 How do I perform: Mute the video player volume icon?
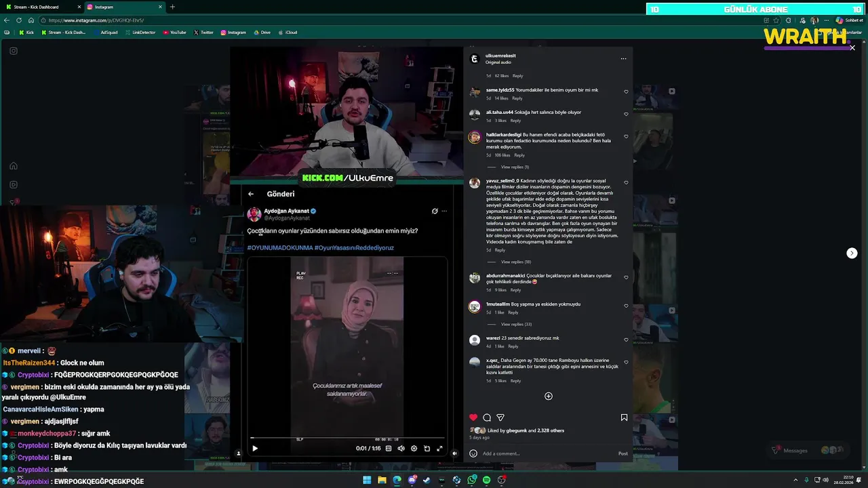tap(401, 448)
